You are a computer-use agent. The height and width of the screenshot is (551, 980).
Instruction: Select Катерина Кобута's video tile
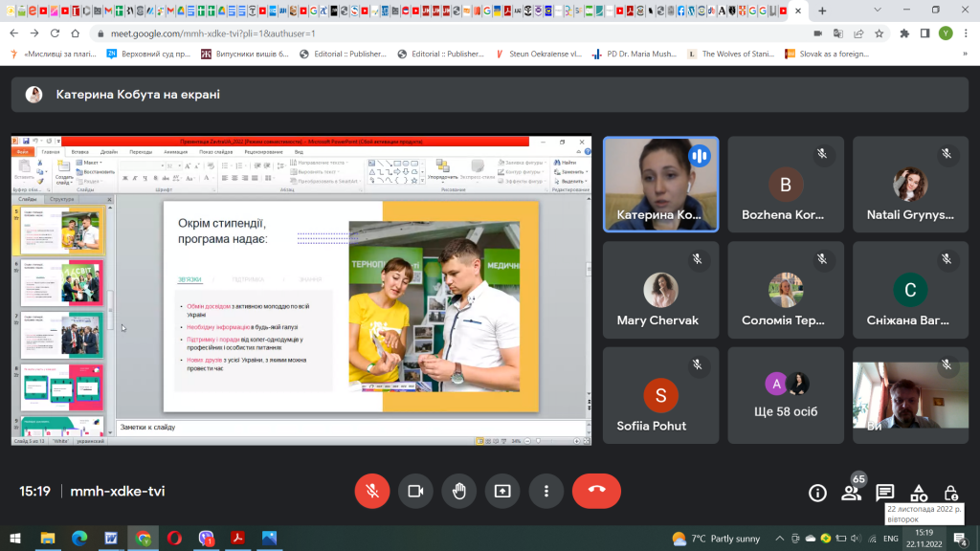(660, 185)
